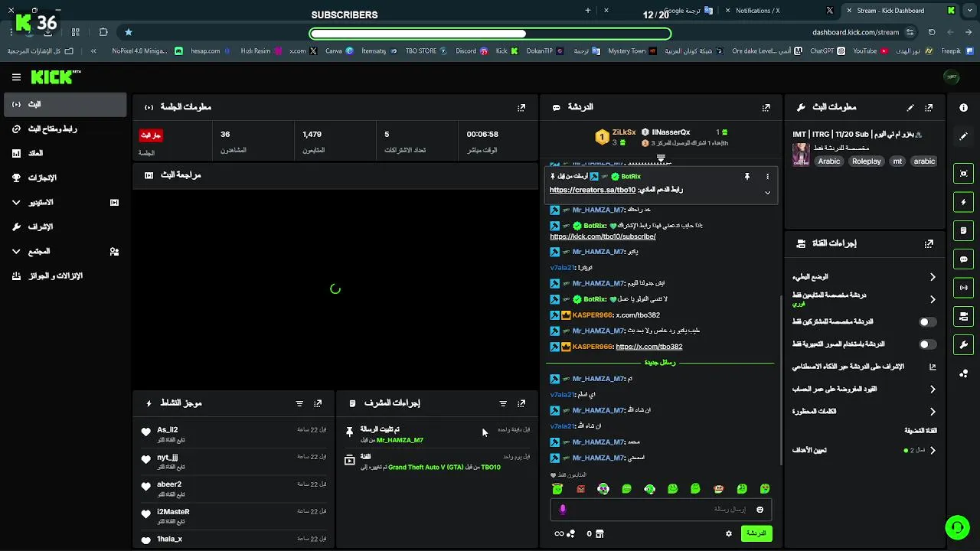Click the wrench icon on the right rail
Screen dimensions: 980x551
(963, 345)
